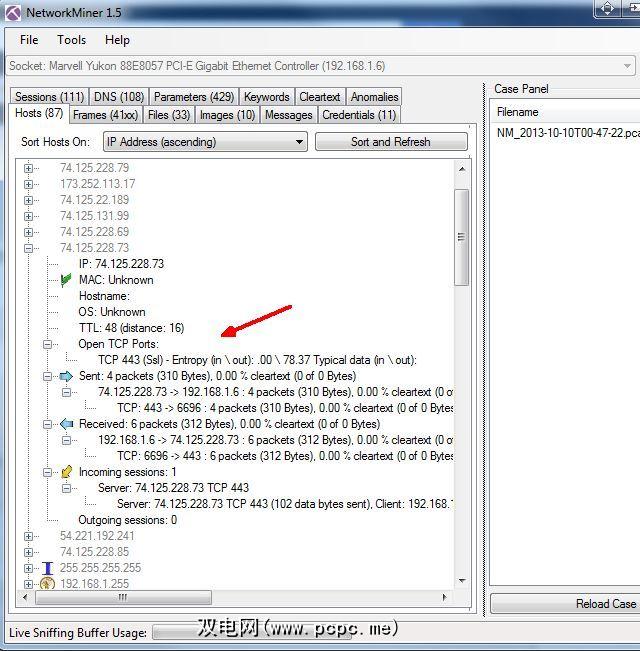Switch to the DNS (108) tab
Screen dimensions: 640x651
tap(119, 97)
